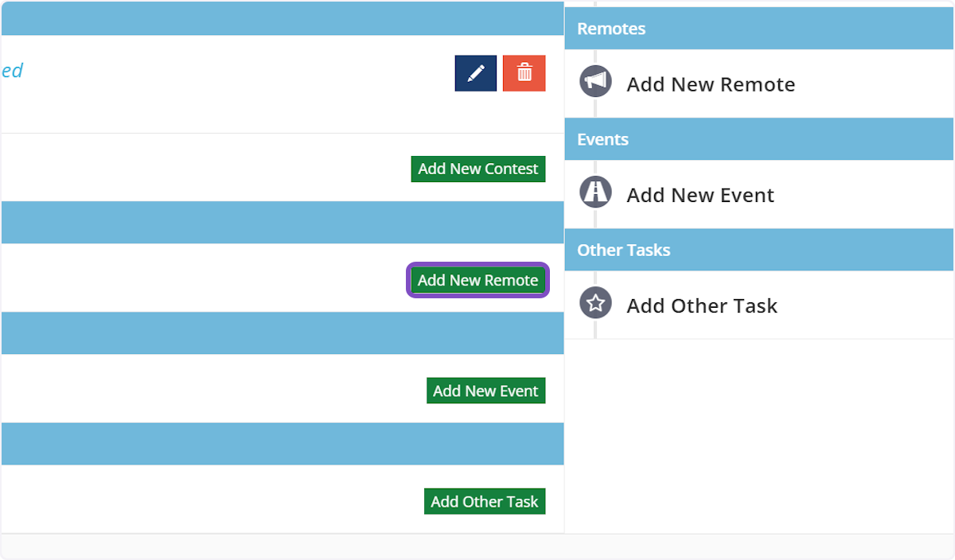Viewport: 955px width, 560px height.
Task: Click the italic blue text ending in "ed"
Action: click(12, 71)
